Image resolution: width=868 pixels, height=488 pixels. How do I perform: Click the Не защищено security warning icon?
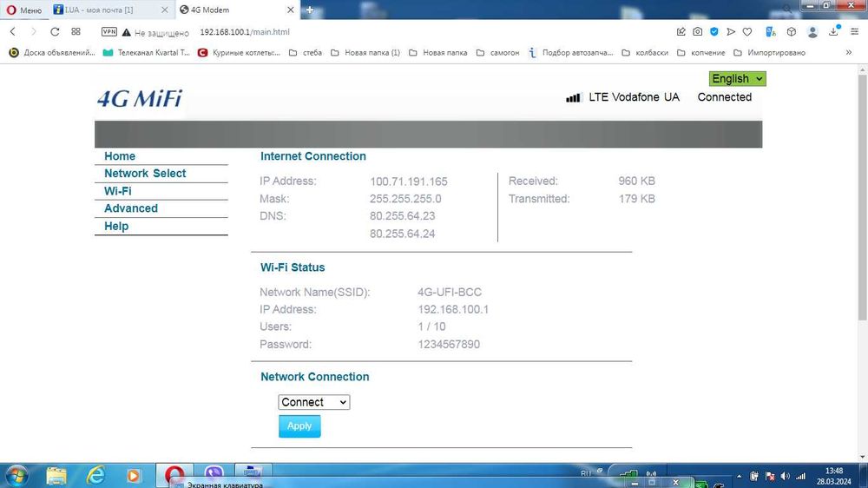[126, 32]
